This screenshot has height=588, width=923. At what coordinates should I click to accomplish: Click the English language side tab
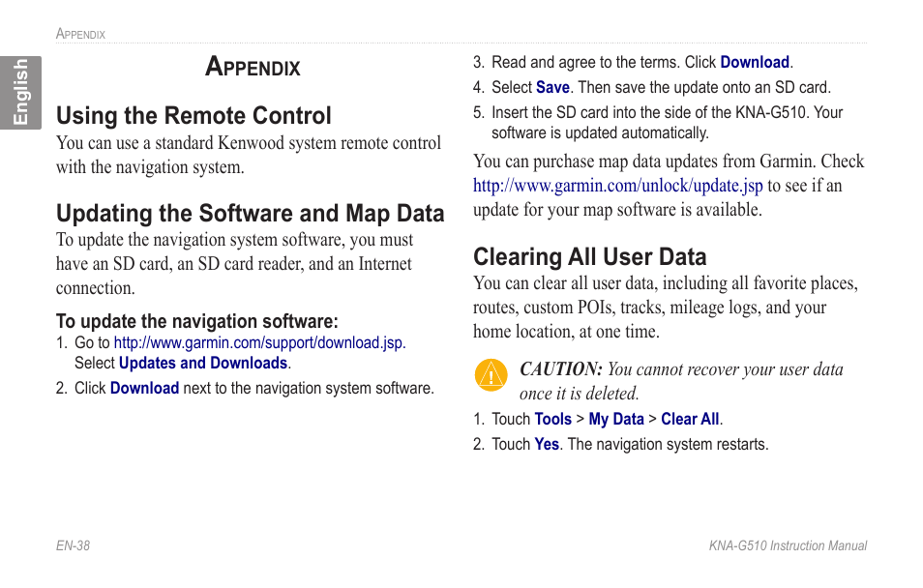pos(20,93)
